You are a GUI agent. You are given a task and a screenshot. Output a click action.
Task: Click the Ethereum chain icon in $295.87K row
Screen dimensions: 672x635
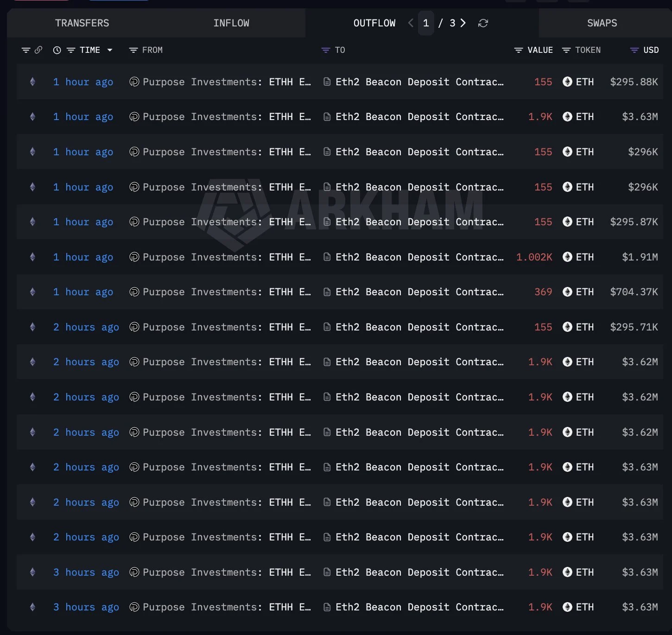coord(32,222)
